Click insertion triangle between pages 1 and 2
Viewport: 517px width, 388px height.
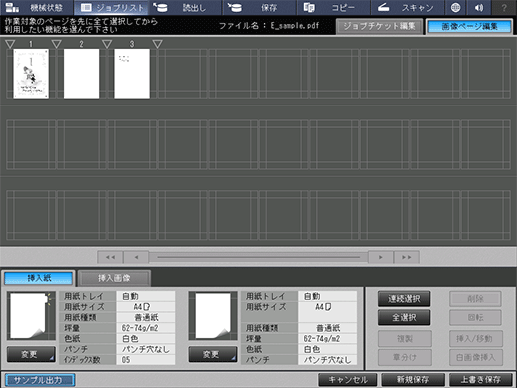(57, 44)
